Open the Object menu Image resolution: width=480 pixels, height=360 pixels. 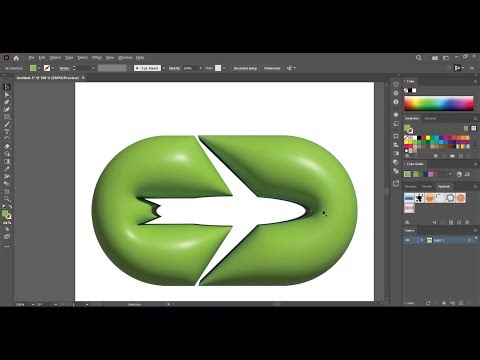(x=55, y=58)
